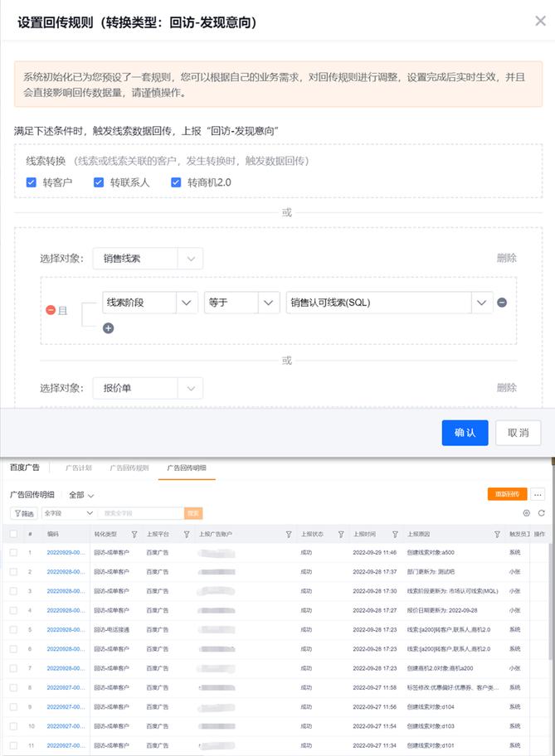
Task: Click the red minus icon beside 且
Action: [x=51, y=310]
